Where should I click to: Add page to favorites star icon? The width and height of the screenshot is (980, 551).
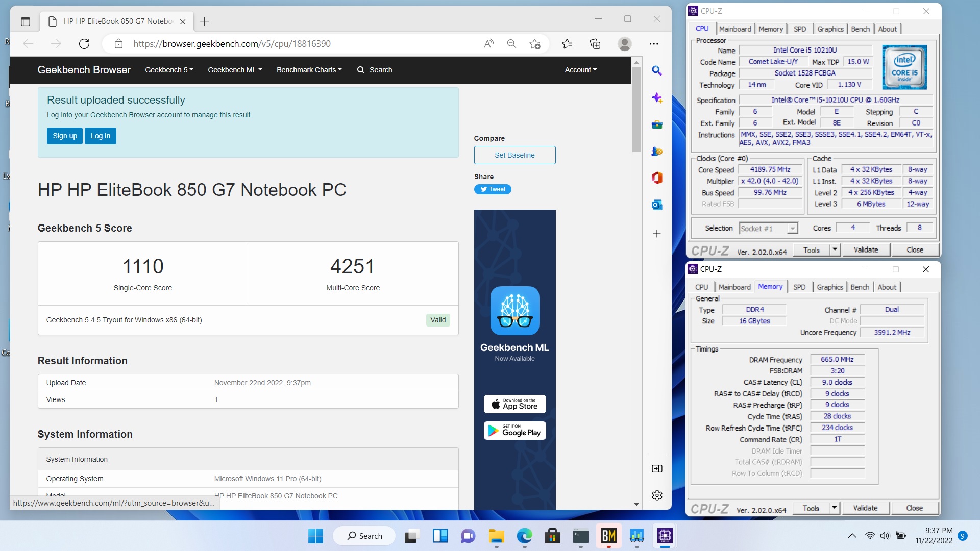535,44
